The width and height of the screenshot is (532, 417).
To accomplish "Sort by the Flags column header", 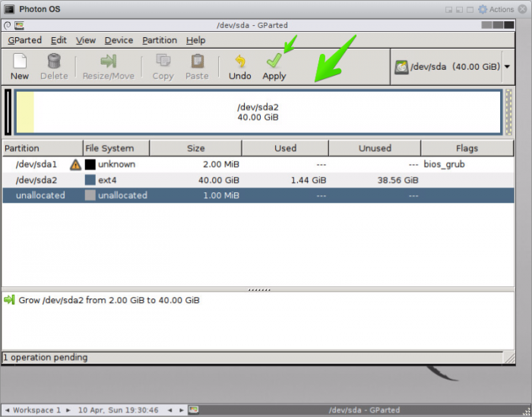I will click(x=467, y=148).
